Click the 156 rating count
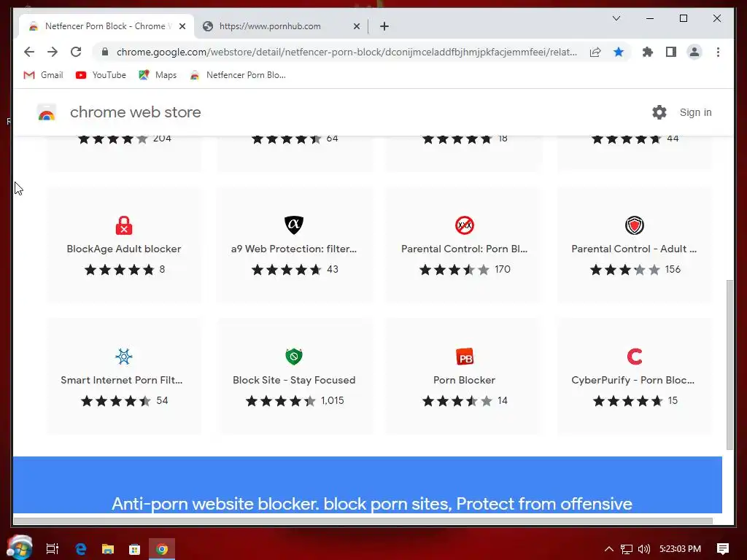747x560 pixels. tap(673, 269)
